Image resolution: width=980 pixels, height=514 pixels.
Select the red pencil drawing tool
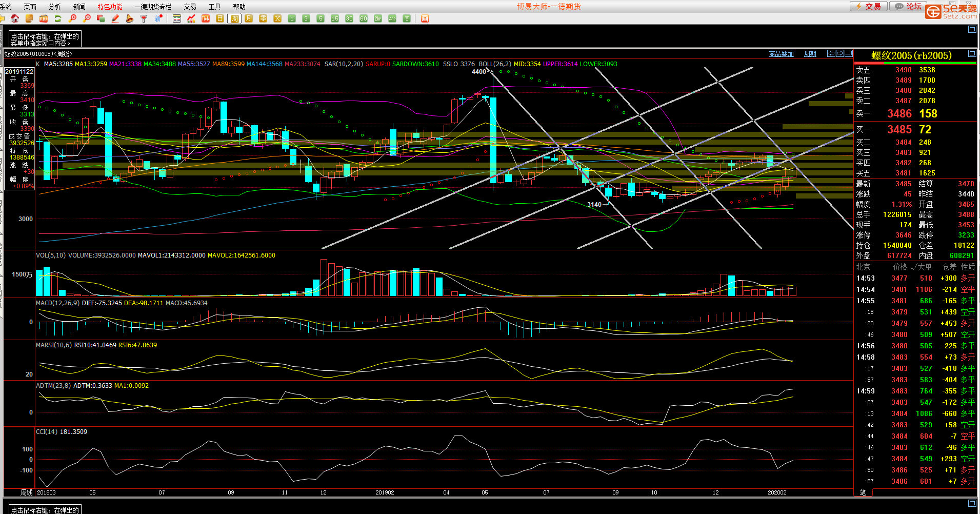coord(115,18)
